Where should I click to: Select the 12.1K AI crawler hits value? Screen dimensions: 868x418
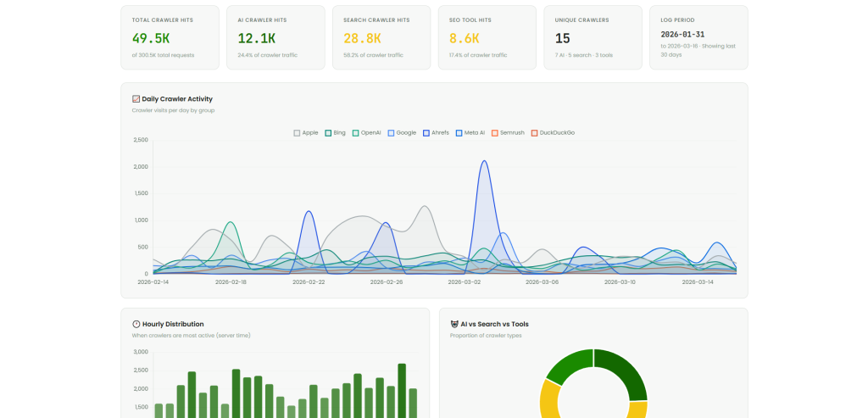click(256, 38)
